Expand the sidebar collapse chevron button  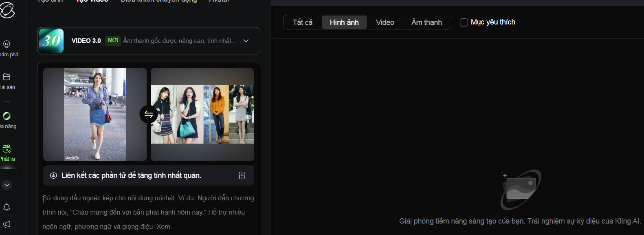click(x=7, y=185)
